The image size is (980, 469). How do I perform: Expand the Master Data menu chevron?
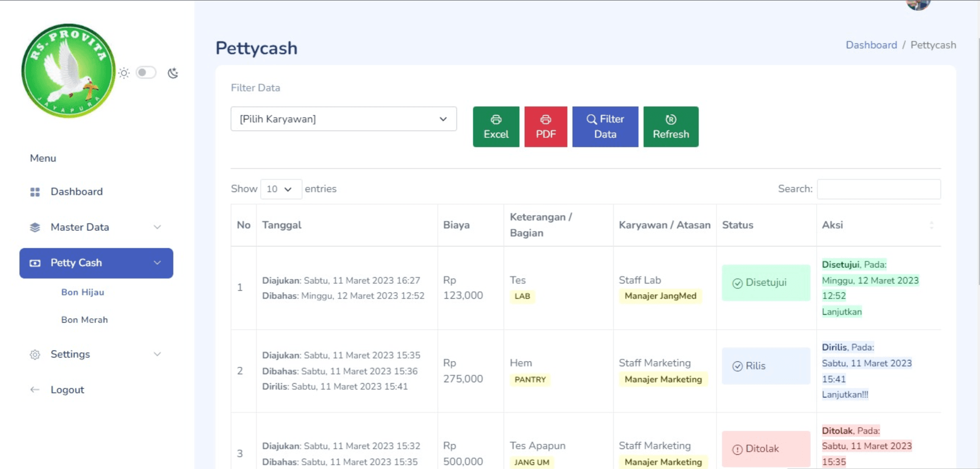(x=157, y=227)
